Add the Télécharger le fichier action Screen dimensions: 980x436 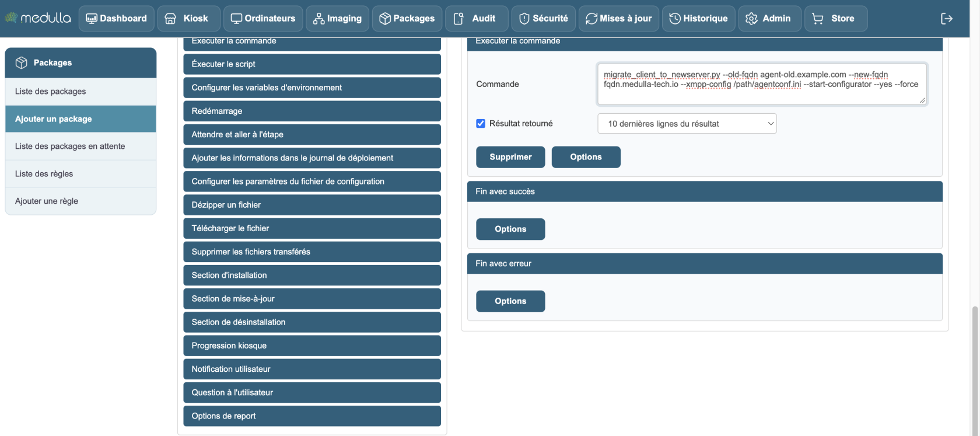(312, 228)
